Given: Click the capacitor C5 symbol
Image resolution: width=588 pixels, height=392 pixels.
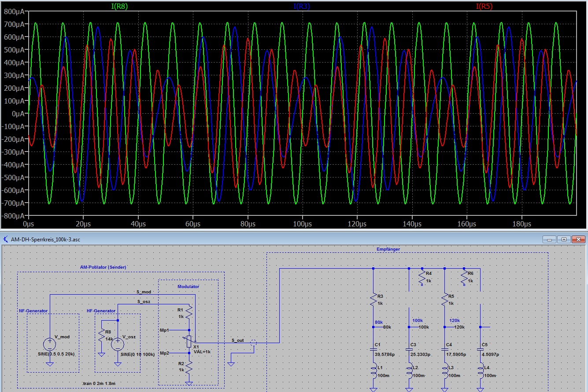Looking at the screenshot, I should click(x=481, y=349).
